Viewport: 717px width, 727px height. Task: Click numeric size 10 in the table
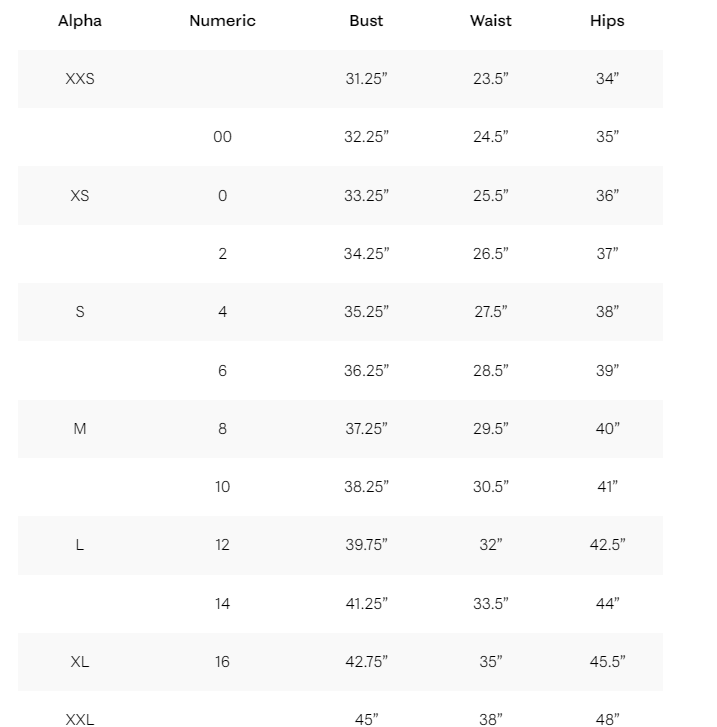222,487
